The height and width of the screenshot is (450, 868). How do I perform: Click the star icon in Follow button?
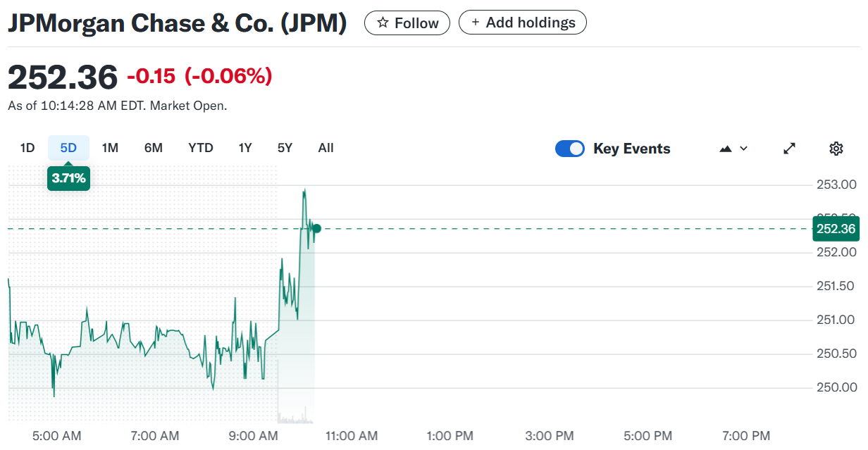[383, 23]
